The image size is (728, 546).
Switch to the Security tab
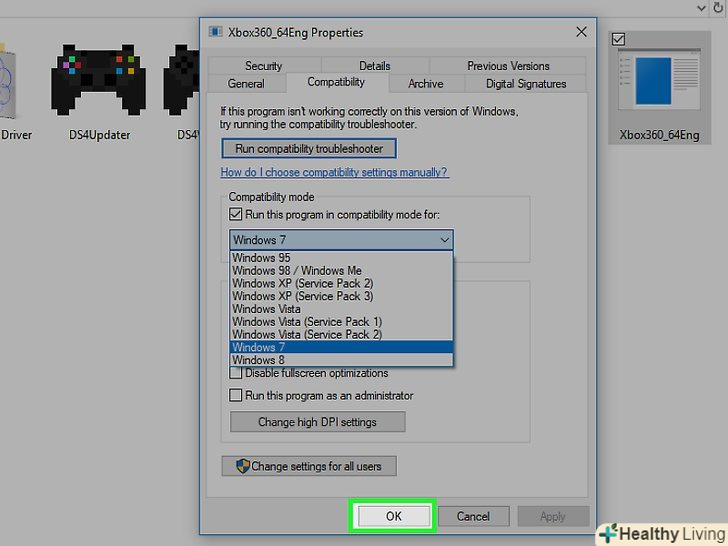[264, 65]
